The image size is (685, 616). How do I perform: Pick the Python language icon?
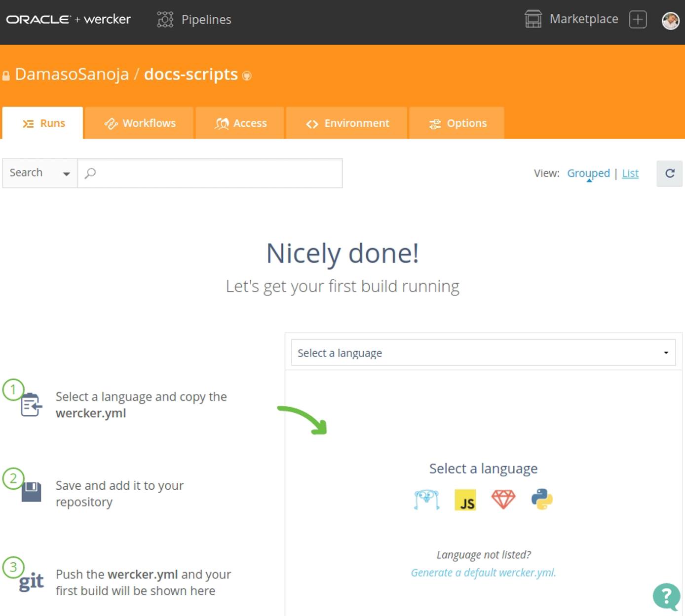point(542,499)
